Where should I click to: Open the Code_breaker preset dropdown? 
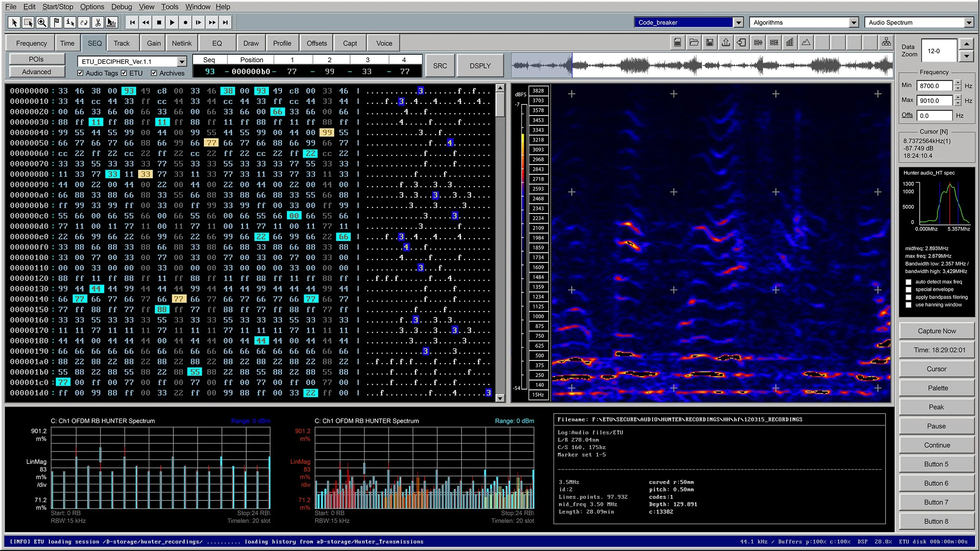[x=739, y=22]
